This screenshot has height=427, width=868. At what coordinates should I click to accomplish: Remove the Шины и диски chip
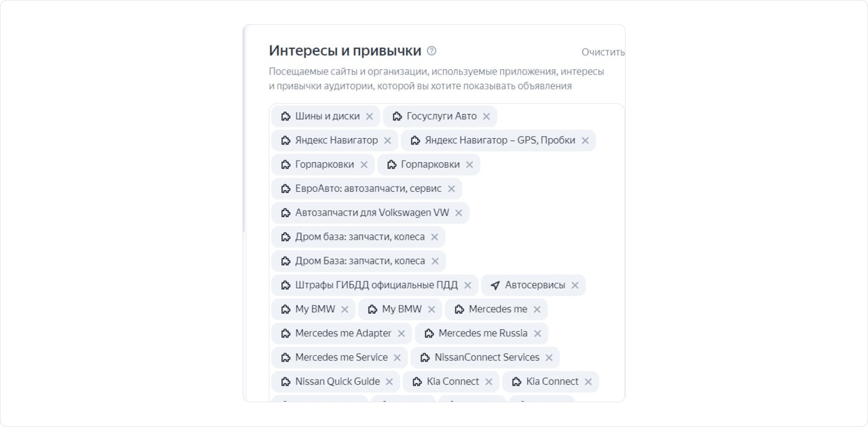pyautogui.click(x=369, y=117)
